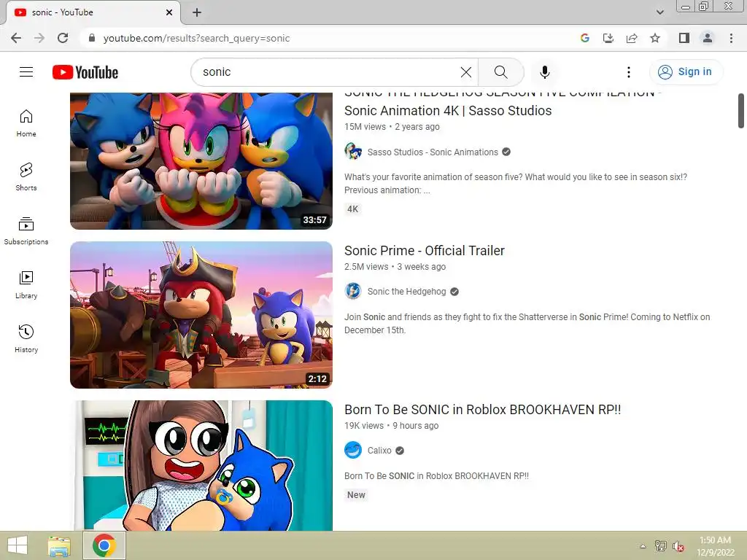Open Sonic Prime - Official Trailer title
The height and width of the screenshot is (560, 747).
tap(425, 251)
